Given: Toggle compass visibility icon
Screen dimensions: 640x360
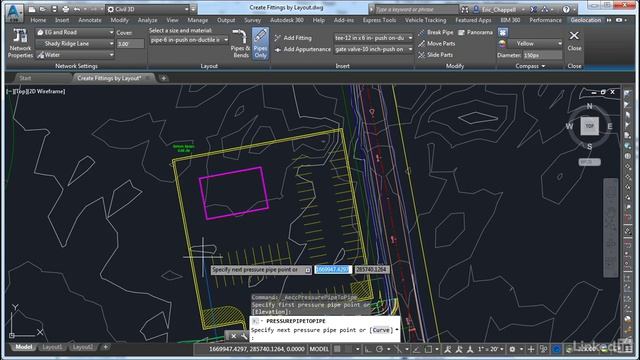Looking at the screenshot, I should (503, 32).
